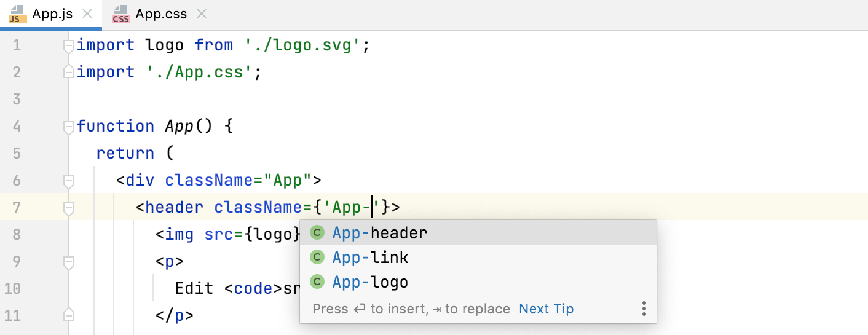This screenshot has height=335, width=868.
Task: Click closing p tag on line 11
Action: click(x=175, y=316)
